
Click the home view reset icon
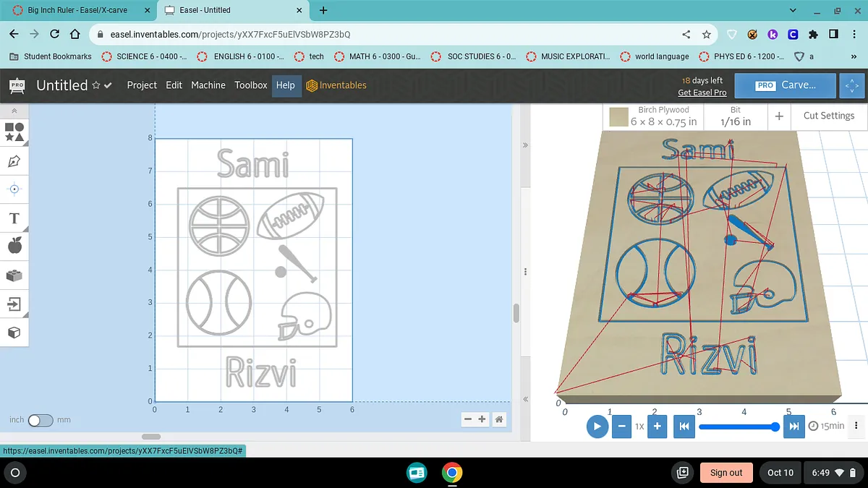(499, 419)
